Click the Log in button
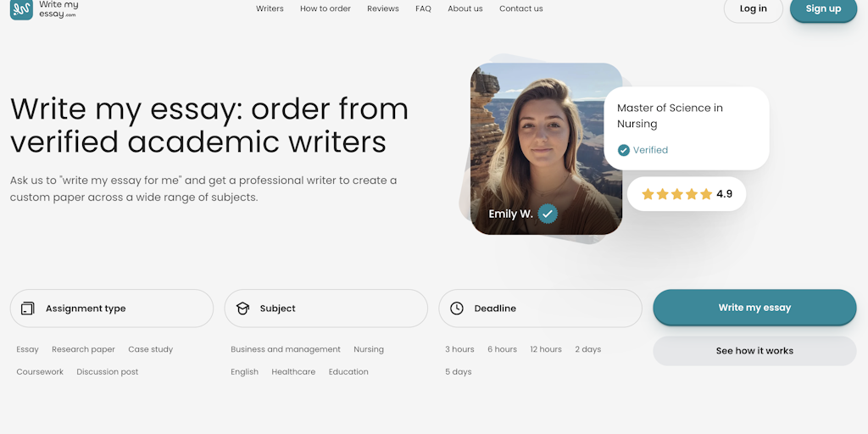The width and height of the screenshot is (868, 434). tap(754, 8)
